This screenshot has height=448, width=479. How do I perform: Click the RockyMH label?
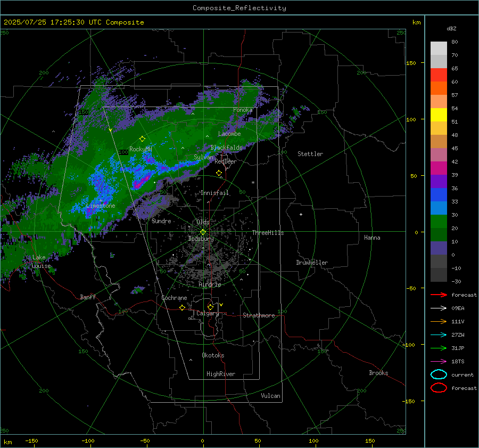(141, 149)
